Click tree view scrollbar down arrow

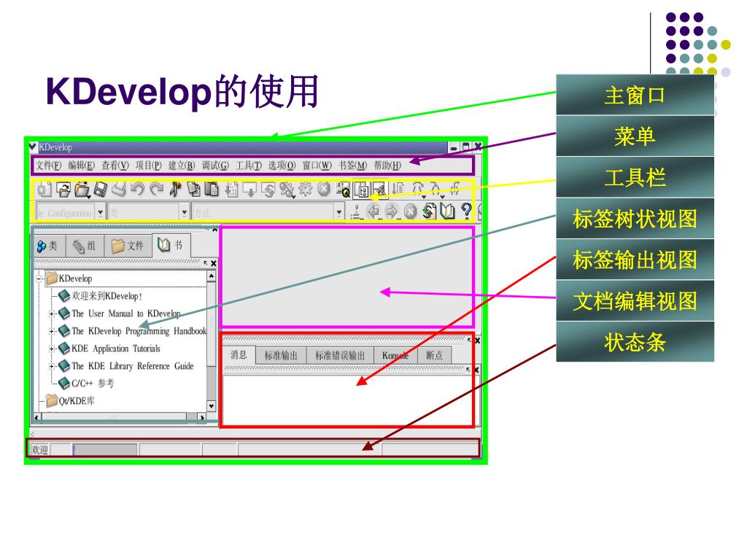(x=211, y=405)
